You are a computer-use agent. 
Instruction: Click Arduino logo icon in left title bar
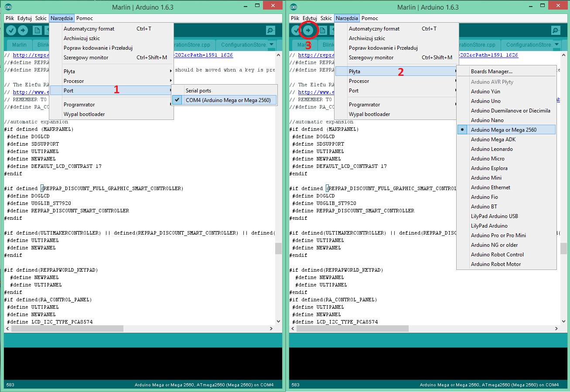[8, 7]
